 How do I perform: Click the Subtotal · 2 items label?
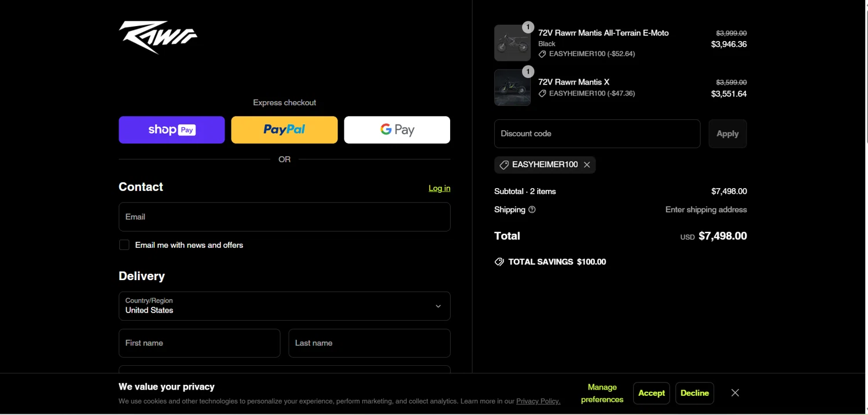(x=525, y=191)
